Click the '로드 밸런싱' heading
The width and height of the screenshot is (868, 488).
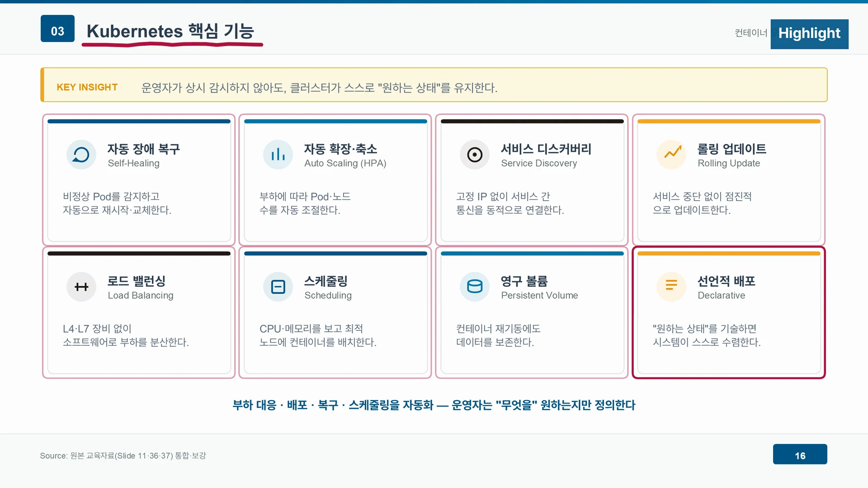(137, 281)
